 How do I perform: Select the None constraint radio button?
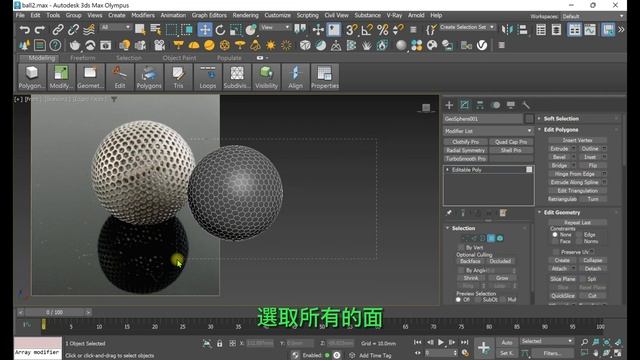pyautogui.click(x=555, y=235)
